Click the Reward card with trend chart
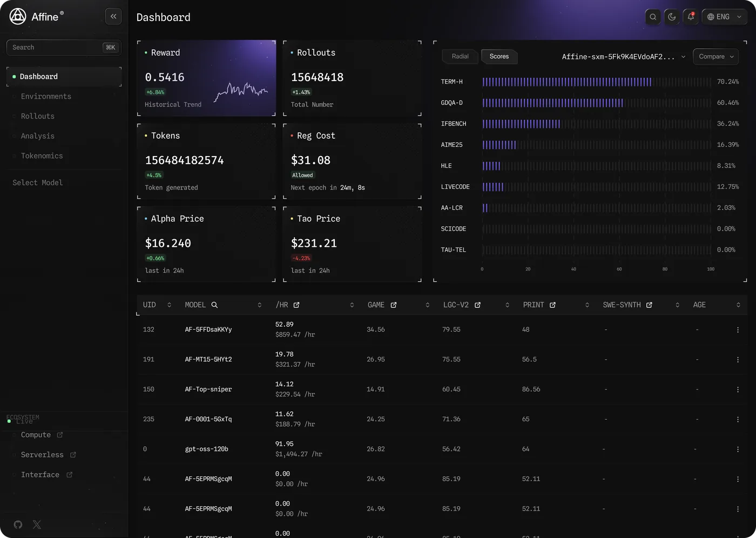Viewport: 756px width, 538px height. (x=206, y=78)
